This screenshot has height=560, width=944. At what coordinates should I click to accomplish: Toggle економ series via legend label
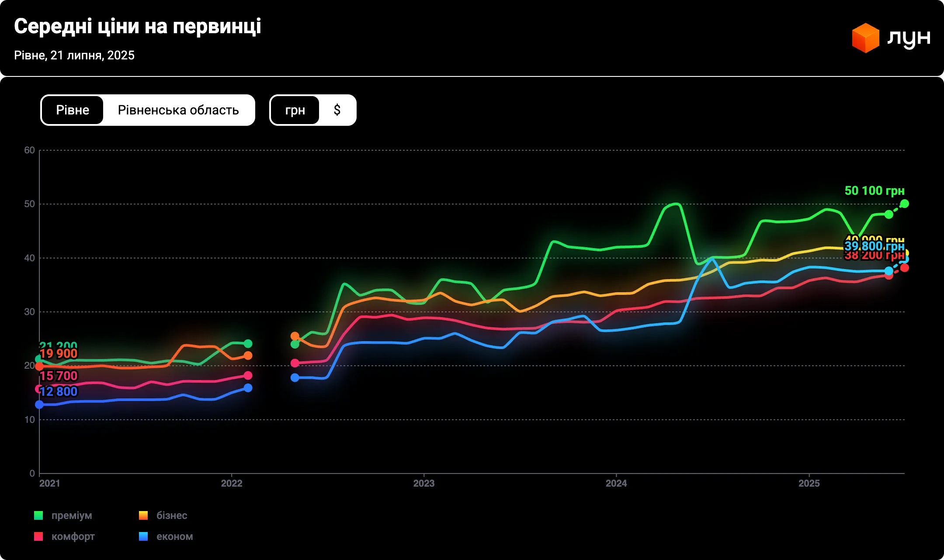point(174,536)
